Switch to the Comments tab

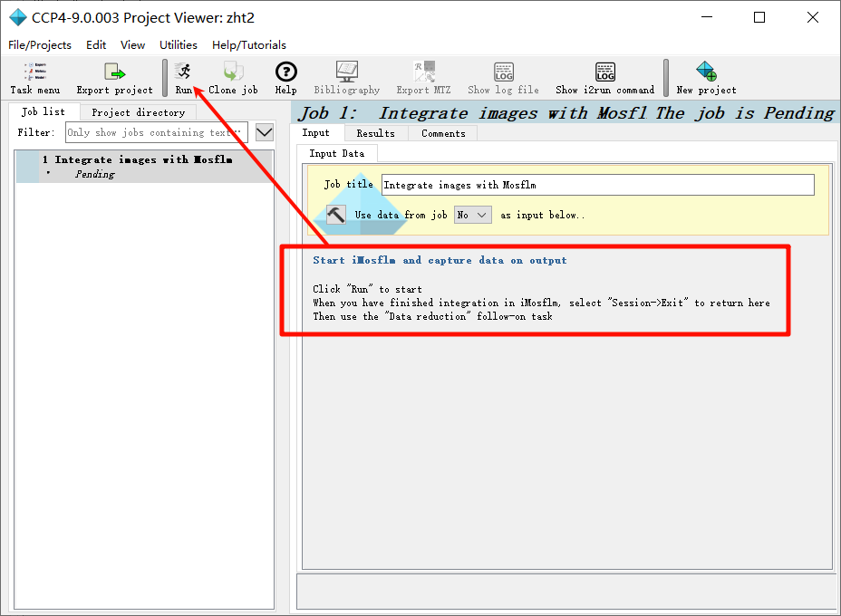443,133
